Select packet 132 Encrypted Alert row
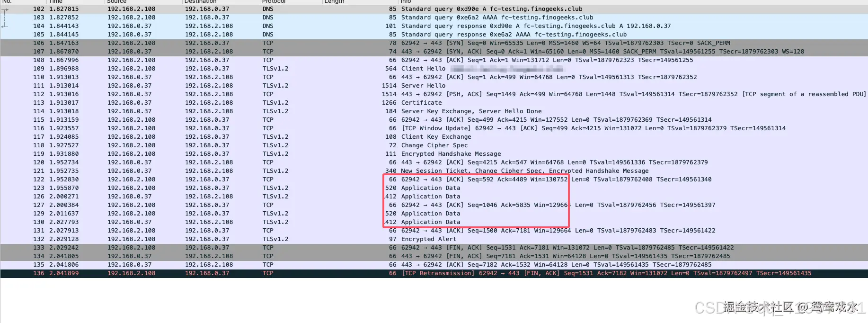Image resolution: width=868 pixels, height=323 pixels. (434, 239)
